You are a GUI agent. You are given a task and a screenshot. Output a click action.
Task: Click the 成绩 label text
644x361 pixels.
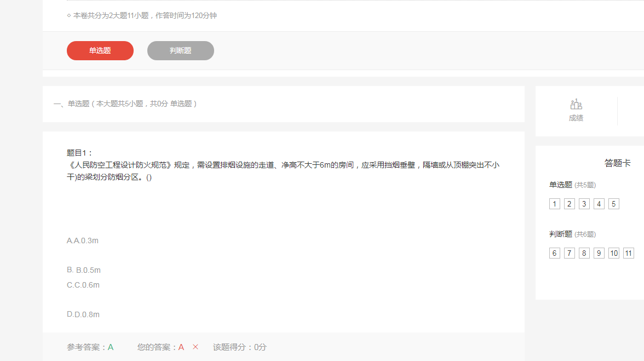(x=576, y=118)
